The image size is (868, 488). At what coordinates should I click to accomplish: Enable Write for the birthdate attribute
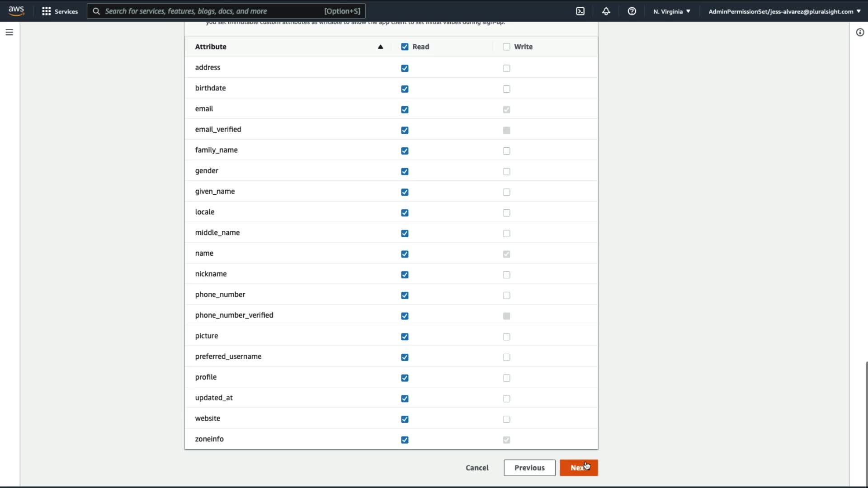[506, 89]
